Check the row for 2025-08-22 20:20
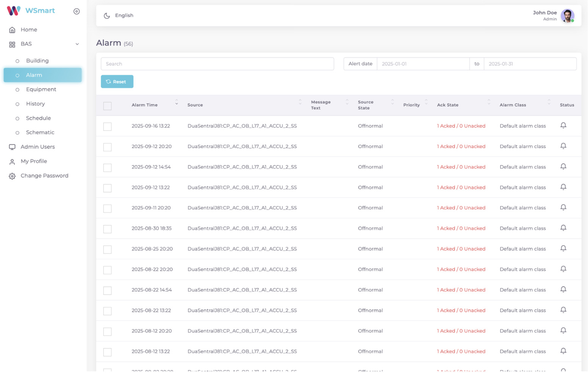Viewport: 588px width, 373px height. pos(108,270)
